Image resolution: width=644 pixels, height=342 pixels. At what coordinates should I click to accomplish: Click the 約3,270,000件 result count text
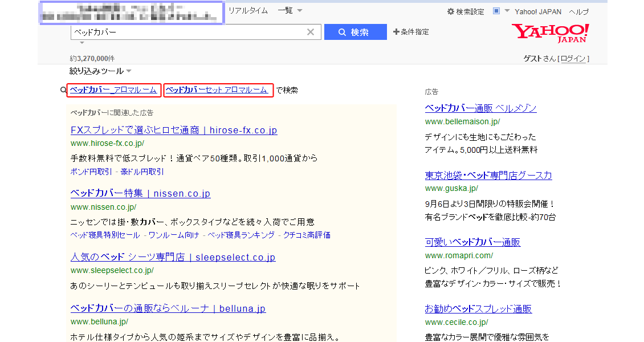point(92,58)
